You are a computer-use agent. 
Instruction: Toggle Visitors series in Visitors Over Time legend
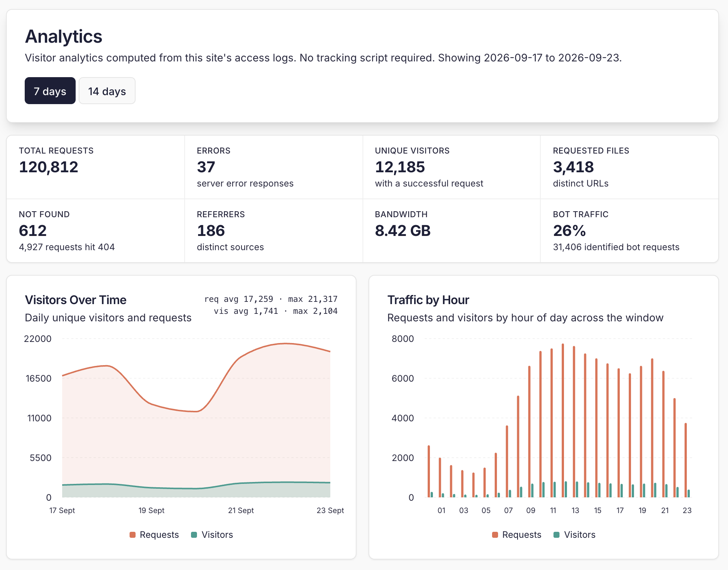click(x=212, y=534)
